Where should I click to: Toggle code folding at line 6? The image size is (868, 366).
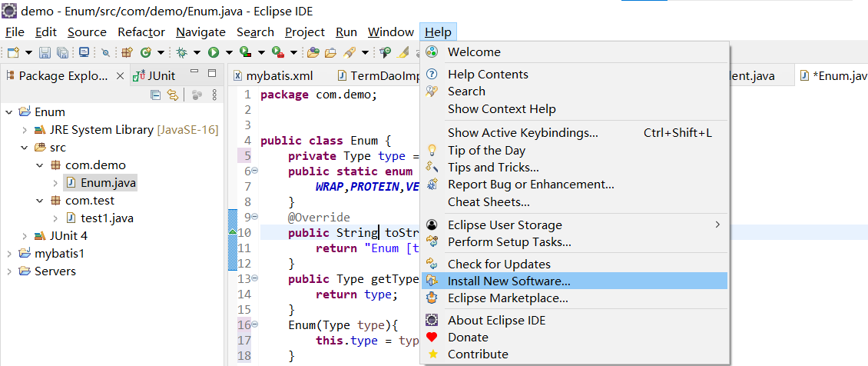pyautogui.click(x=254, y=171)
